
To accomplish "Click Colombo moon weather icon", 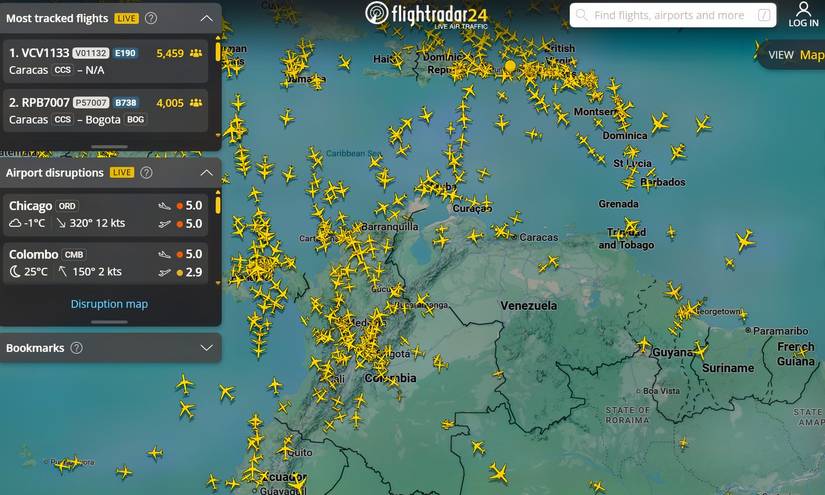I will [15, 271].
